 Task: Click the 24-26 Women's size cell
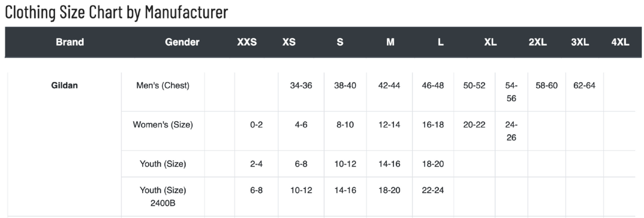pos(511,131)
